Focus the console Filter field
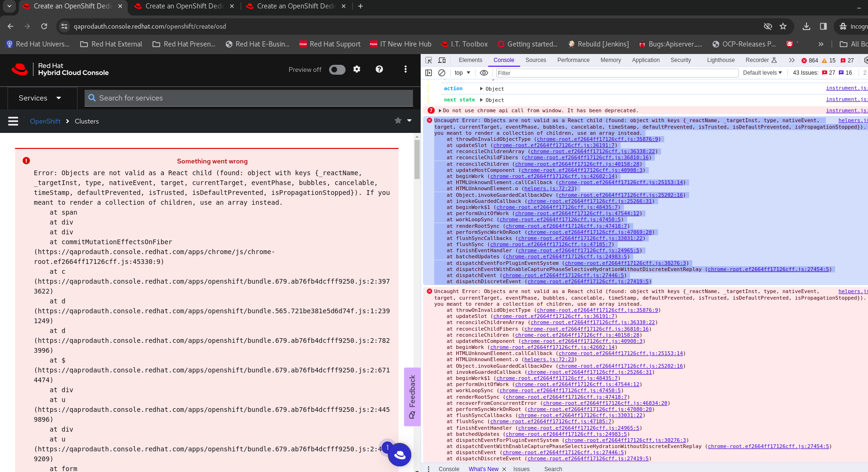868x472 pixels. tap(617, 73)
